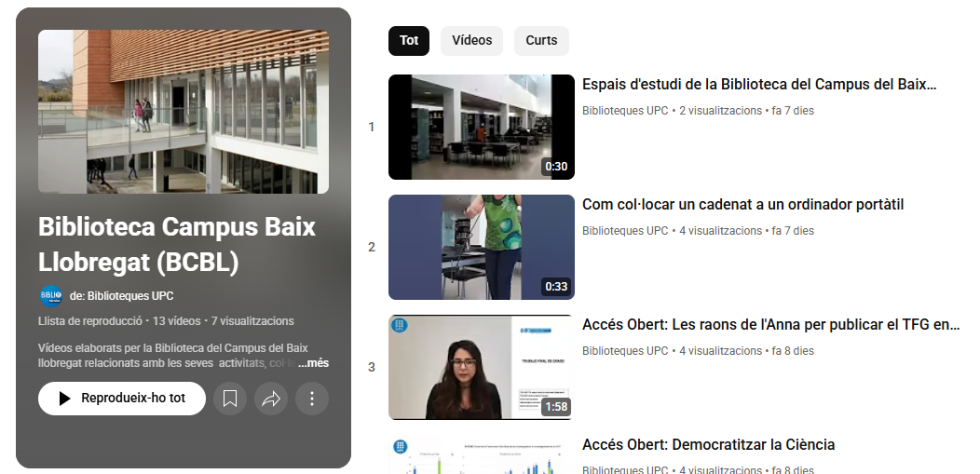980x474 pixels.
Task: Click Biblioteques UPC under the first video
Action: pyautogui.click(x=625, y=111)
